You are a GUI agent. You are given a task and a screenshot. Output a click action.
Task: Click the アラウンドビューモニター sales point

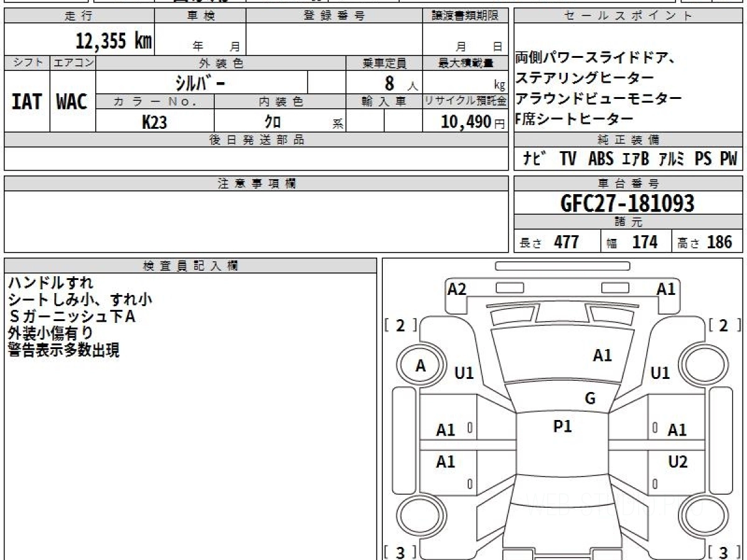tap(598, 98)
